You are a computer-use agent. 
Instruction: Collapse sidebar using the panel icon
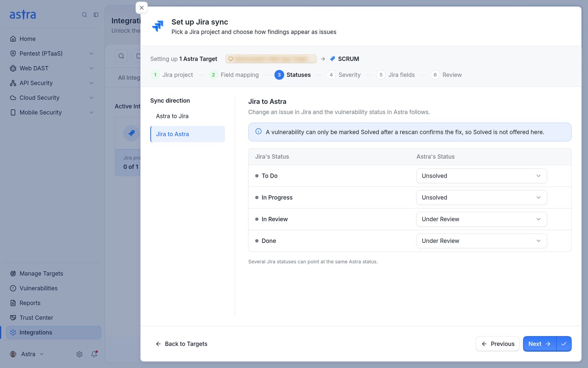[x=96, y=15]
